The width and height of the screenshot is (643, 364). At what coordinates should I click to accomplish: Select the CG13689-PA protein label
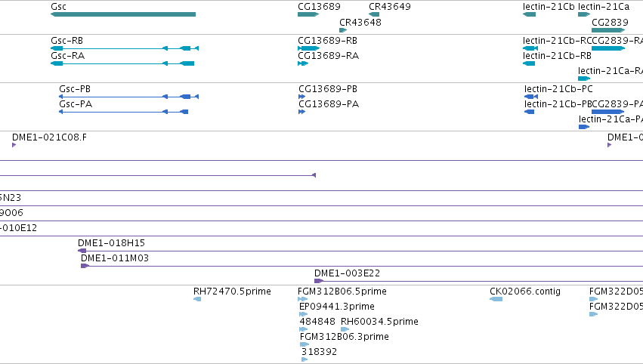click(329, 104)
